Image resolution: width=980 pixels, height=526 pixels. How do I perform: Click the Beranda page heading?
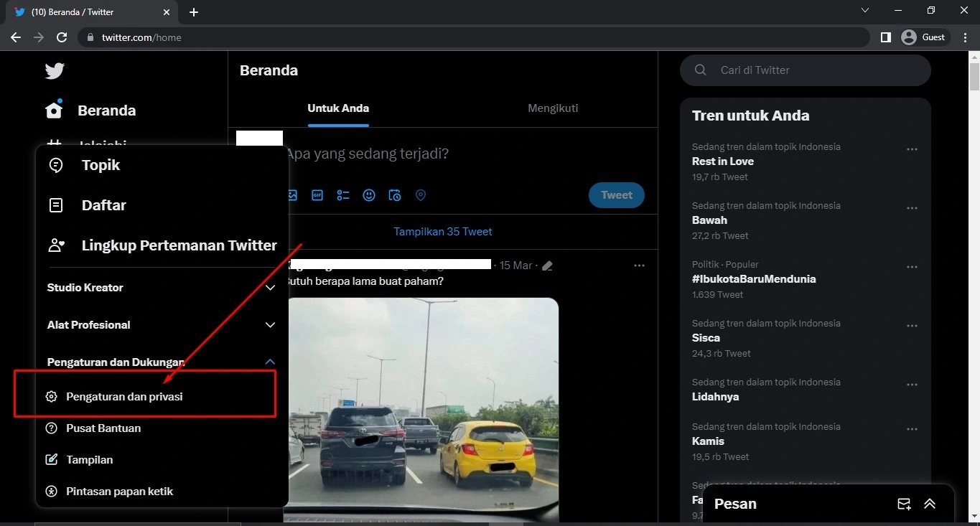click(269, 70)
